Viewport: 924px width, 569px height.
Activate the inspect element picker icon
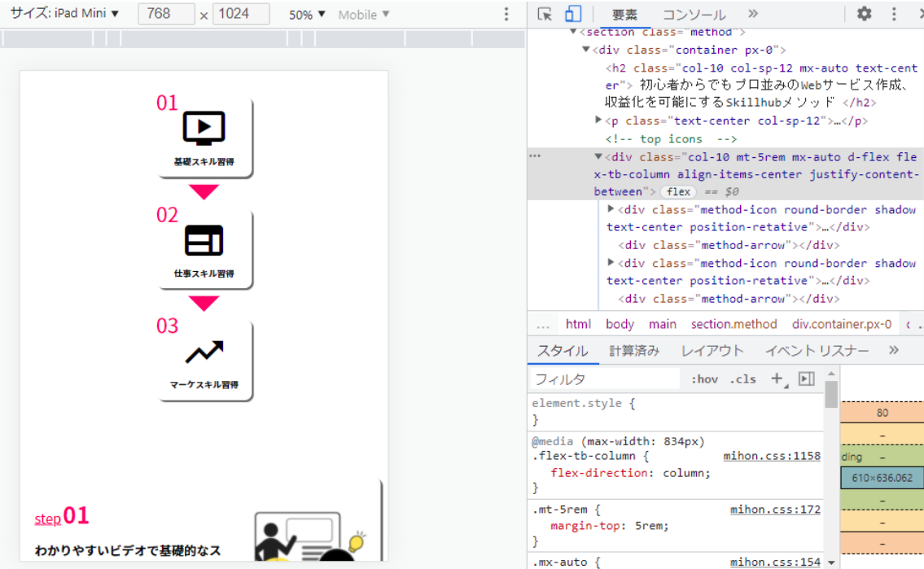545,15
